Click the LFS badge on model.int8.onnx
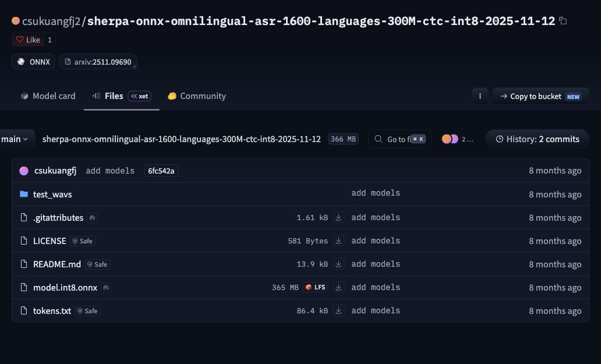 click(316, 287)
